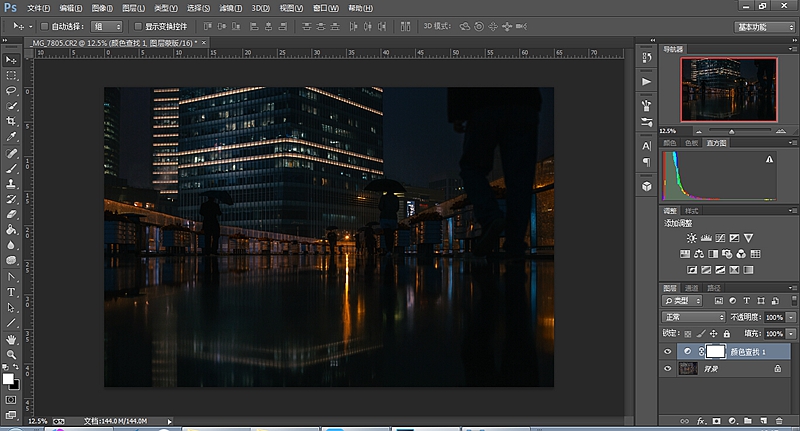Image resolution: width=800 pixels, height=431 pixels.
Task: Adjust the Navigator zoom slider
Action: (731, 132)
